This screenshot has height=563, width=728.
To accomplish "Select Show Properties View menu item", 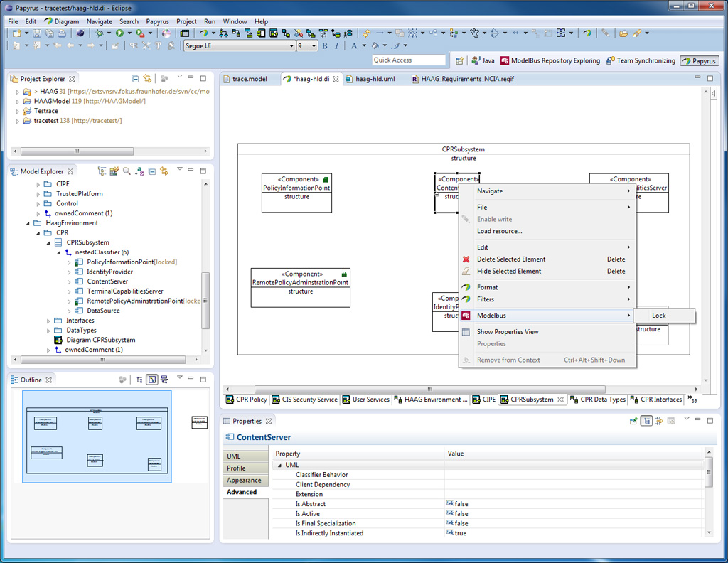I will click(x=547, y=332).
